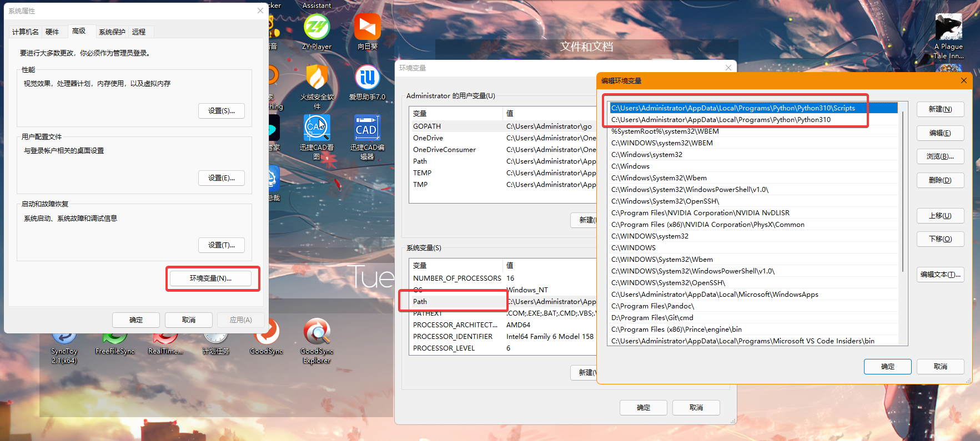Click the 环境变量(N)... button
Image resolution: width=980 pixels, height=441 pixels.
210,278
